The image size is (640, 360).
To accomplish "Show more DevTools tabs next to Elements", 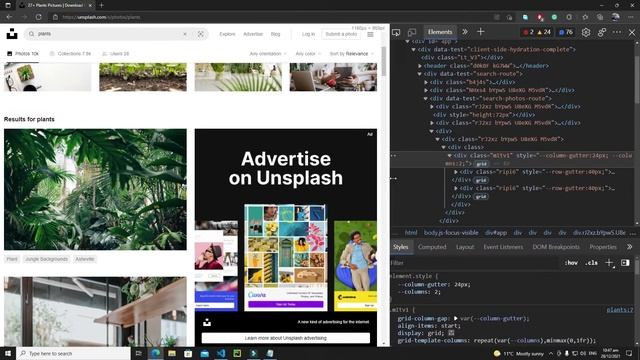I will pyautogui.click(x=465, y=32).
